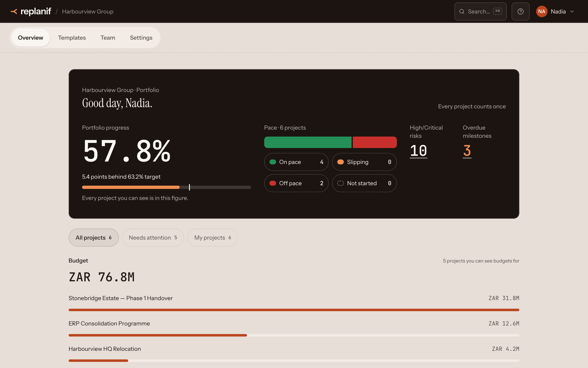The width and height of the screenshot is (588, 368).
Task: Click the ⌘K shortcut badge
Action: click(498, 11)
